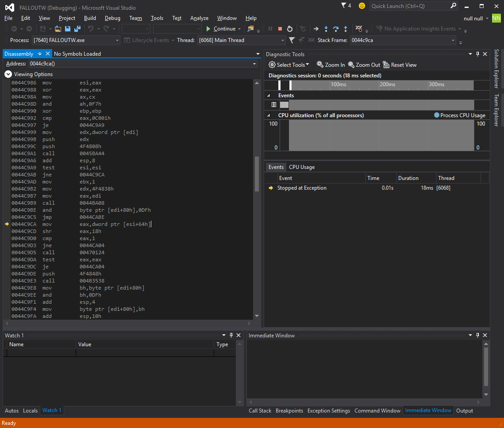Switch to the CPU Usage tab
This screenshot has height=428, width=504.
click(302, 167)
